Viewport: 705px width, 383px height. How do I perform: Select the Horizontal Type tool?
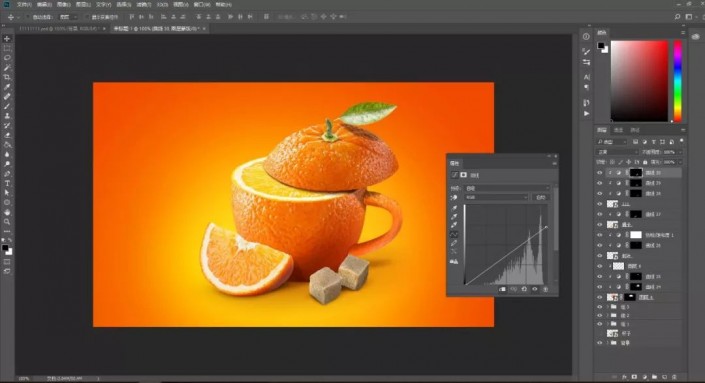click(x=7, y=183)
